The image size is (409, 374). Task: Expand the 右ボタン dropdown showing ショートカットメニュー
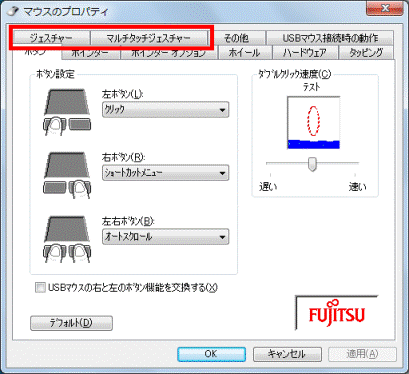165,173
